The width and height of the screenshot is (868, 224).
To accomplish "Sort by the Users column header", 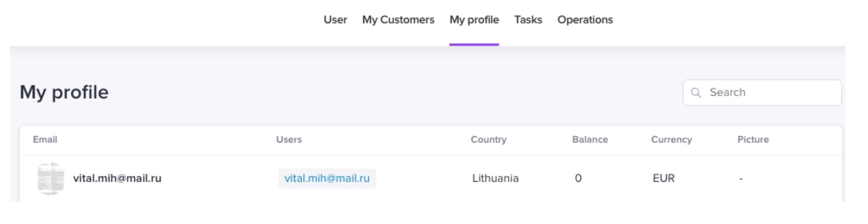I will pyautogui.click(x=289, y=140).
